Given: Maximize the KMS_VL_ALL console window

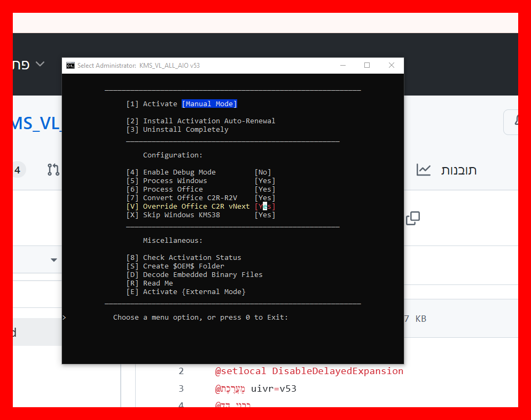Looking at the screenshot, I should 367,65.
